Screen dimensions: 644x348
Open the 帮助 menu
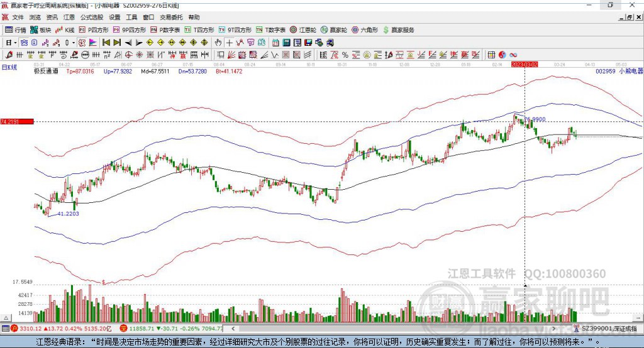coord(194,17)
